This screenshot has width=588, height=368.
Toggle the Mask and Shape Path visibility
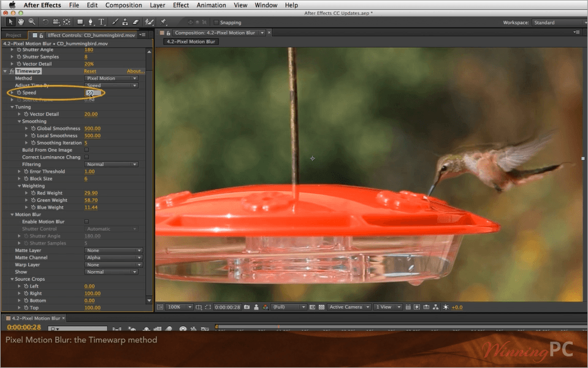[x=208, y=307]
